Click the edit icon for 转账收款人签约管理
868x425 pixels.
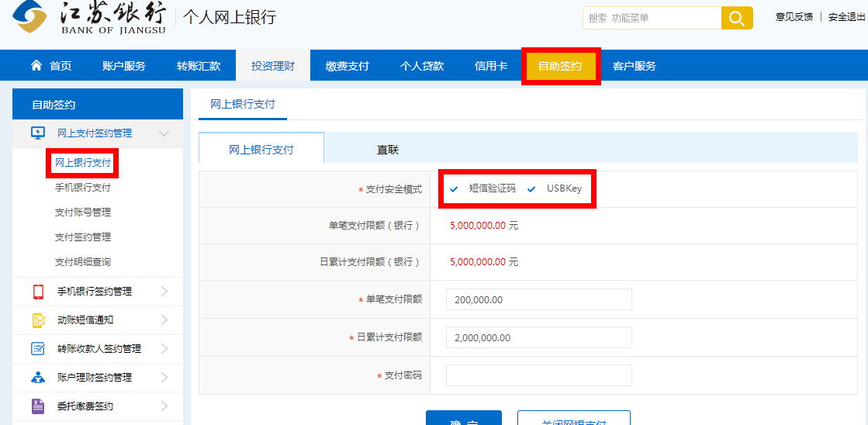coord(38,349)
